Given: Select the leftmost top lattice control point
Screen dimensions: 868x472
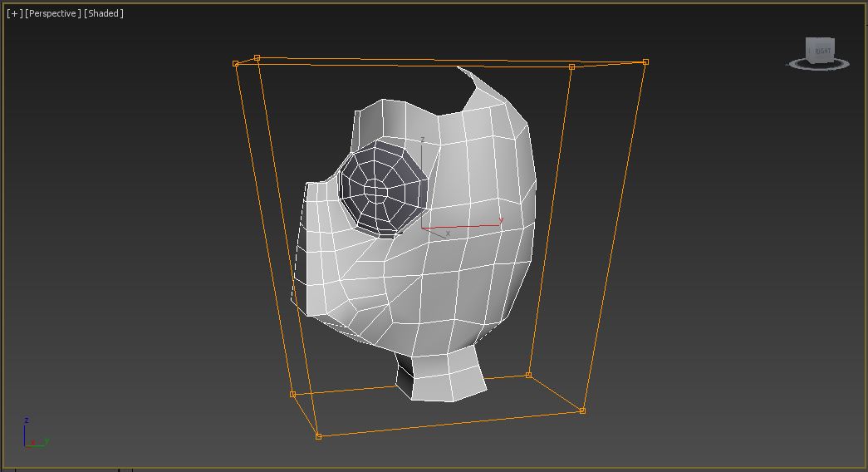Looking at the screenshot, I should coord(236,63).
